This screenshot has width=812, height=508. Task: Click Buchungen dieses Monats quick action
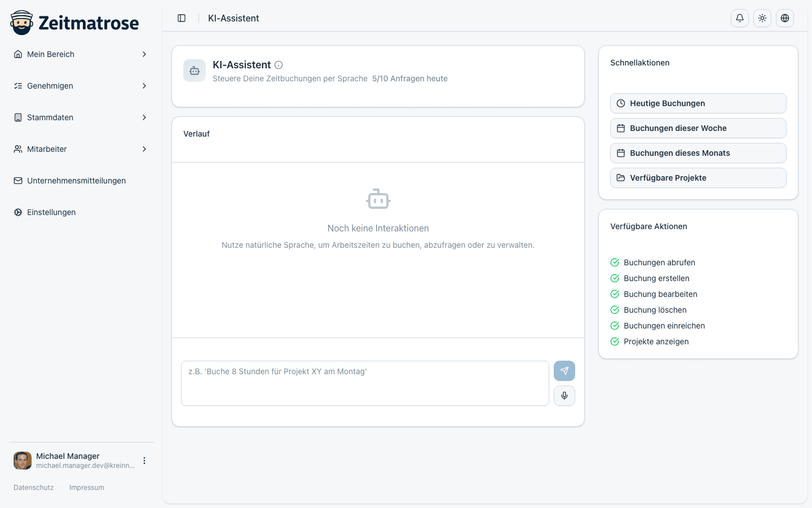(x=698, y=153)
